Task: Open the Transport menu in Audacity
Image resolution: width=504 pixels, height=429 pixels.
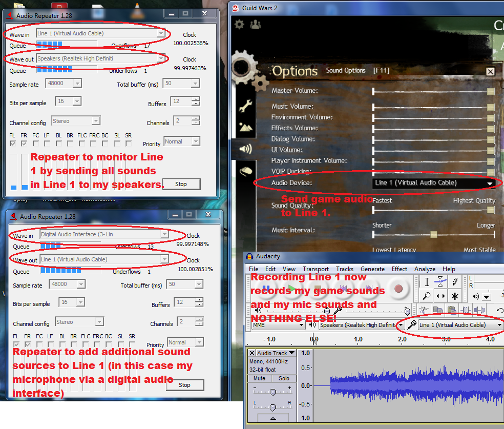Action: coord(316,269)
